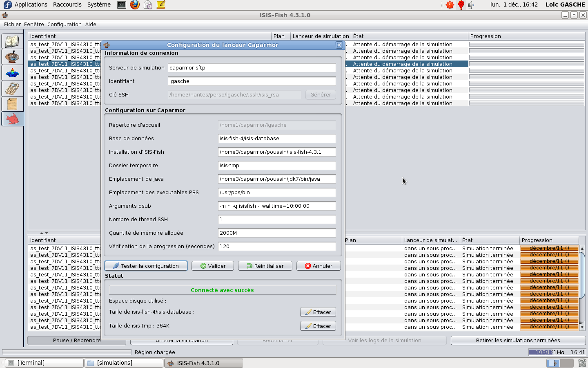
Task: Click the Emplacement des executables PBS field
Action: (x=277, y=193)
